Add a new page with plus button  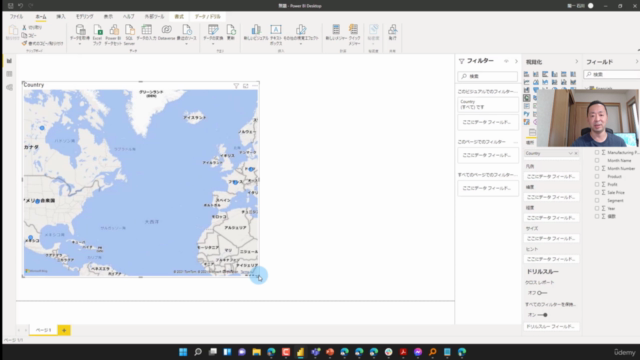64,330
